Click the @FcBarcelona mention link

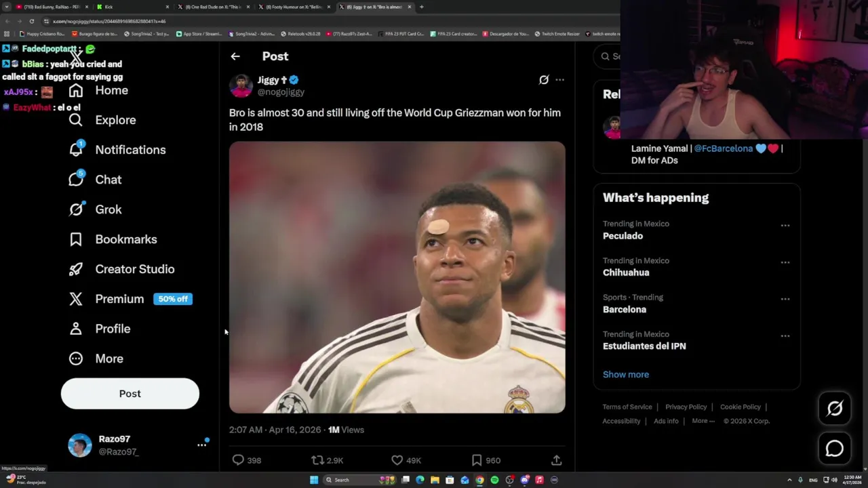[724, 148]
